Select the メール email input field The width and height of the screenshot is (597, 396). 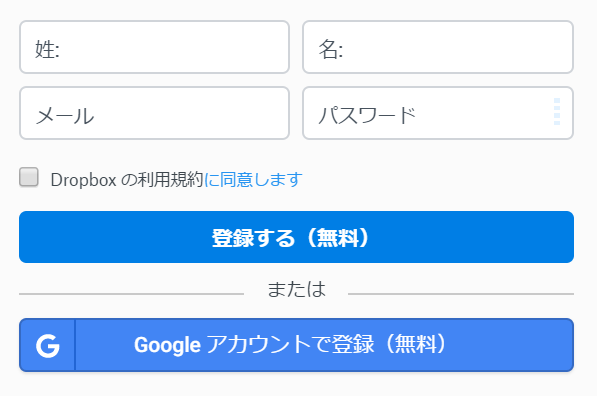[x=155, y=113]
